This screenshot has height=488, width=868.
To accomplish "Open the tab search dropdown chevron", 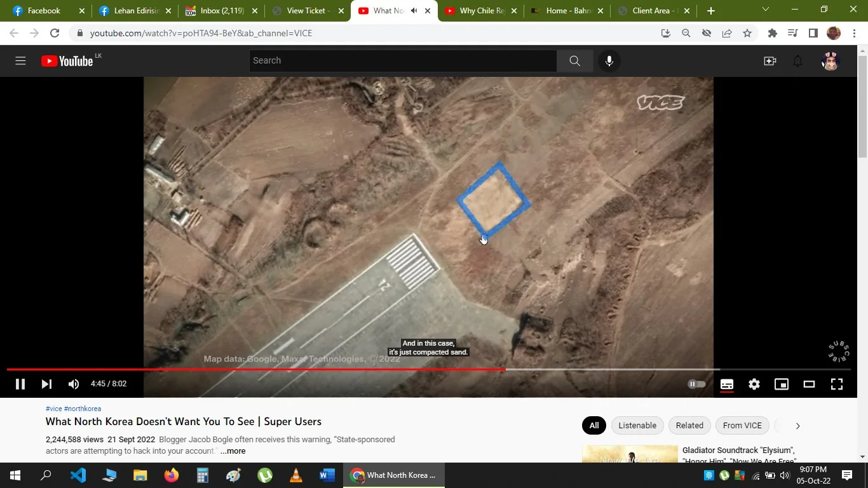I will pyautogui.click(x=765, y=10).
